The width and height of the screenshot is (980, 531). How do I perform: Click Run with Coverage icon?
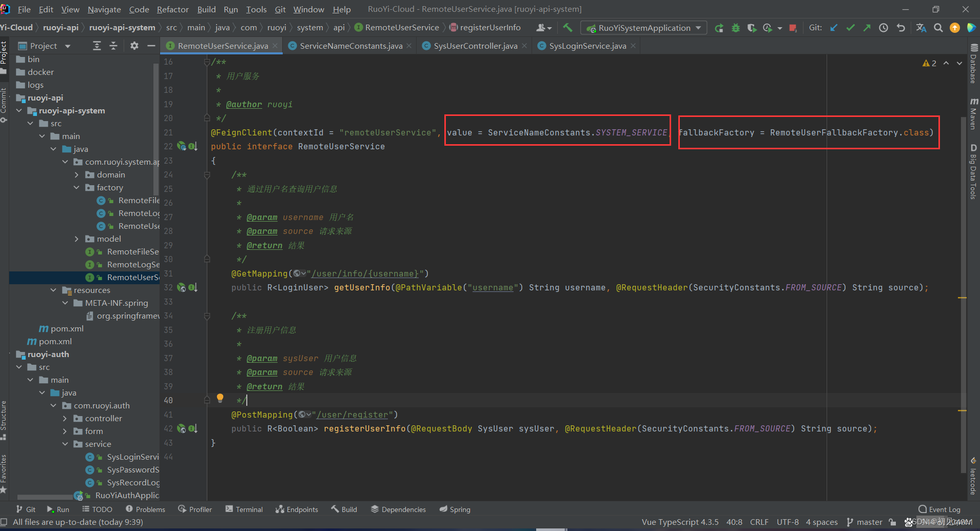(752, 28)
